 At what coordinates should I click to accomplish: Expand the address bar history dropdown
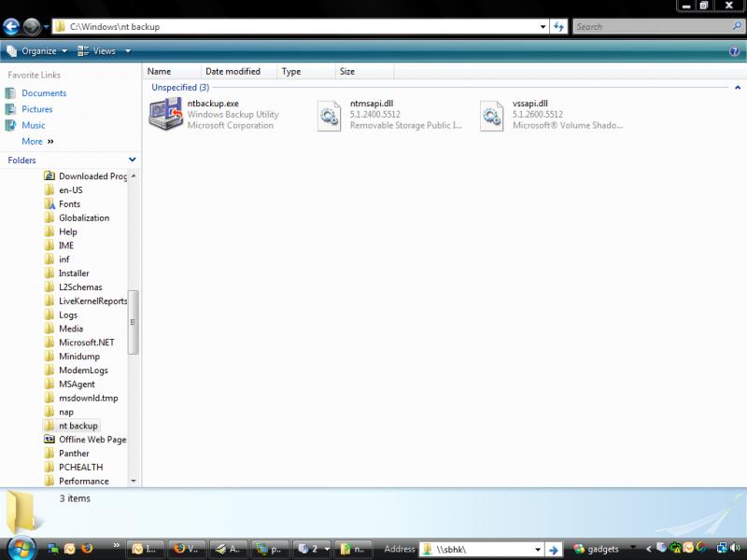point(543,27)
